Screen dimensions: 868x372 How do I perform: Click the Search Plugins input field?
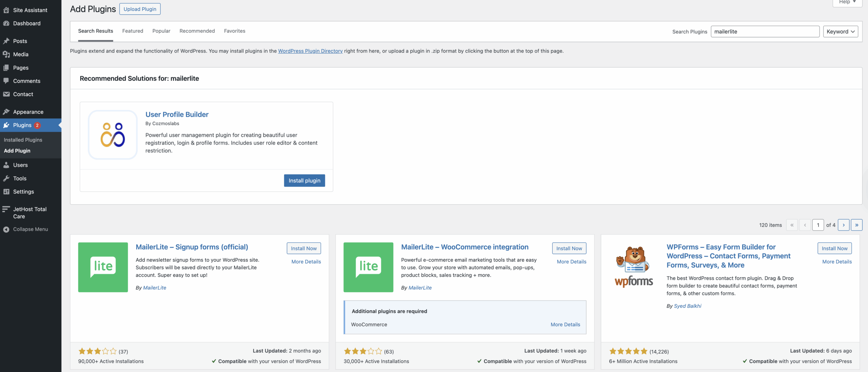(x=765, y=32)
